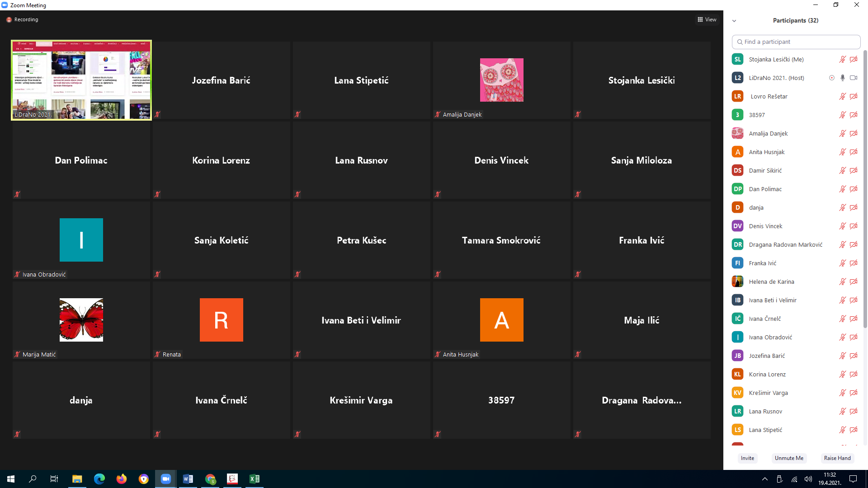This screenshot has width=868, height=488.
Task: Click Stojanka Lesički (Me) muted mic icon
Action: 843,59
